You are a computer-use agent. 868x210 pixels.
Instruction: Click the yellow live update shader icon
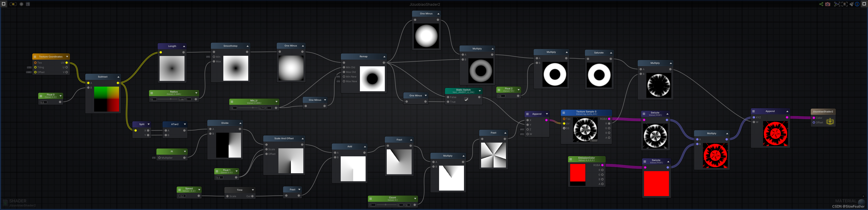[x=13, y=4]
